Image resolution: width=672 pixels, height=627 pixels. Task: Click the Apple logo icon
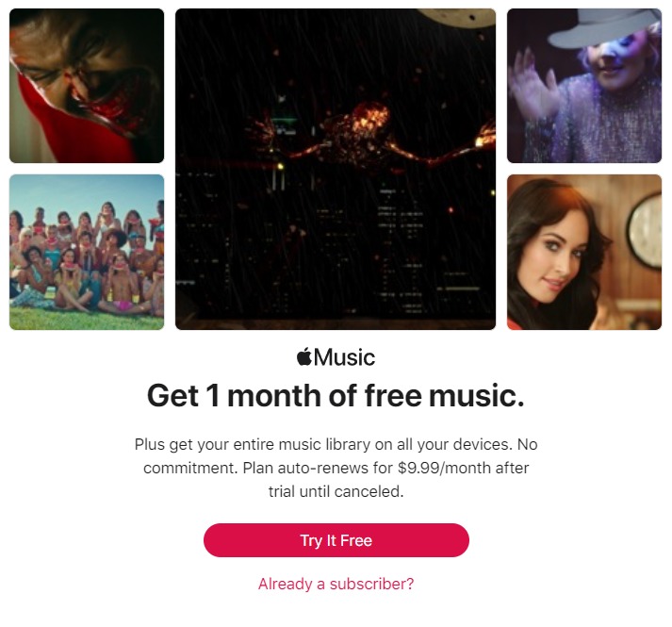pyautogui.click(x=304, y=356)
